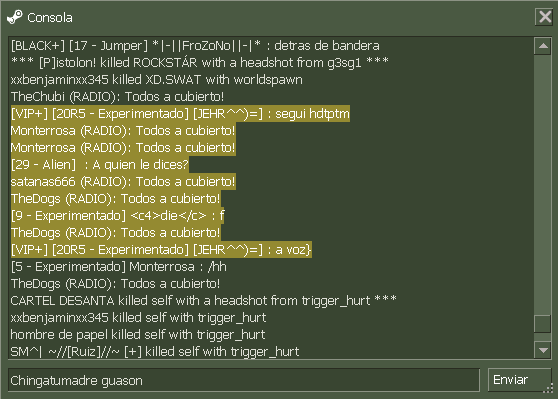The height and width of the screenshot is (399, 558).
Task: Click the '[P]istolon! killed ROCKSTÁR' line
Action: (x=200, y=63)
